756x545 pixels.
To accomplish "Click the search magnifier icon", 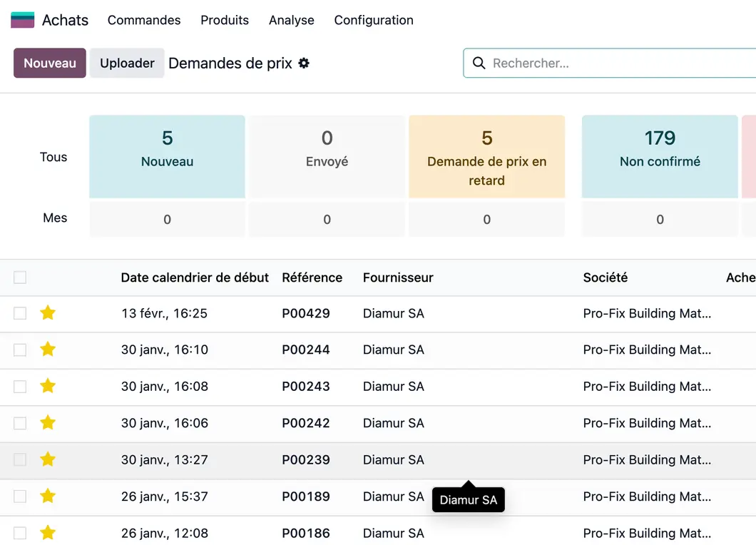I will click(479, 63).
